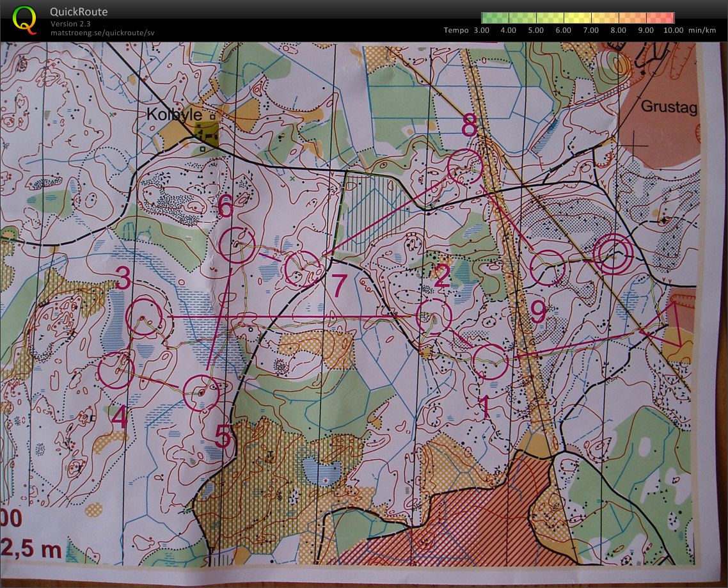728x588 pixels.
Task: Click the circle for control 2
Action: coord(434,317)
